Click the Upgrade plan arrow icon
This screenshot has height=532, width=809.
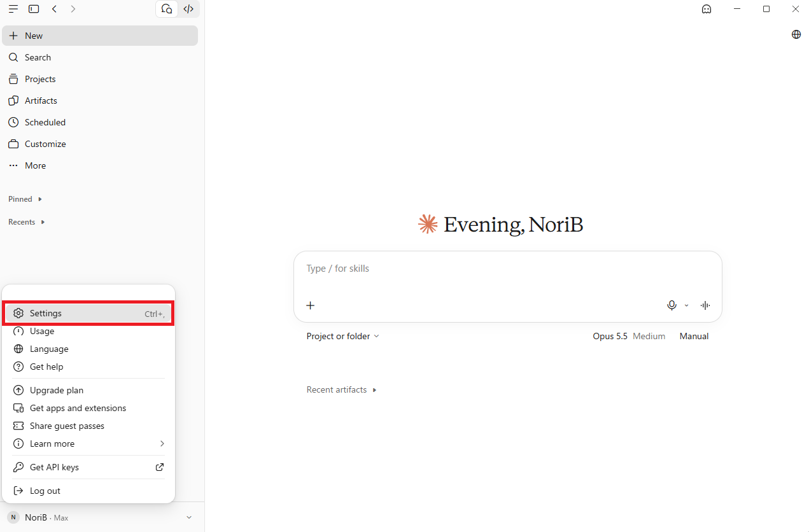(x=18, y=390)
